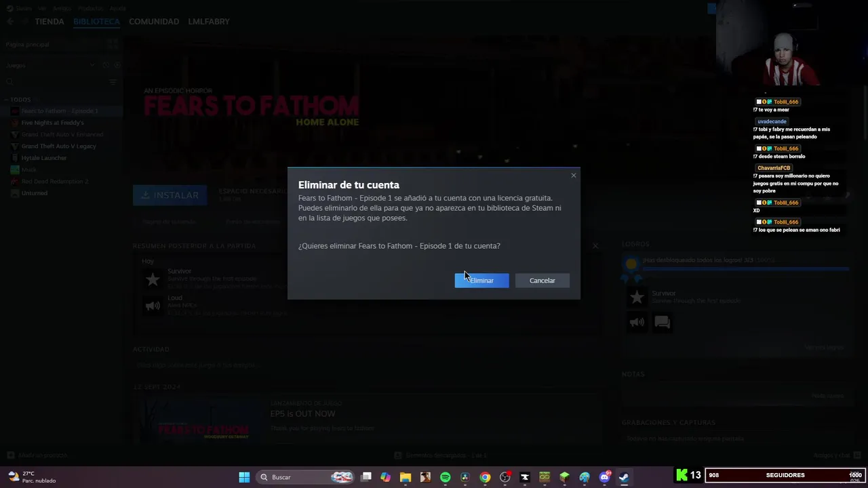This screenshot has width=868, height=488.
Task: Click the achievements progress bar in Logros
Action: point(745,269)
